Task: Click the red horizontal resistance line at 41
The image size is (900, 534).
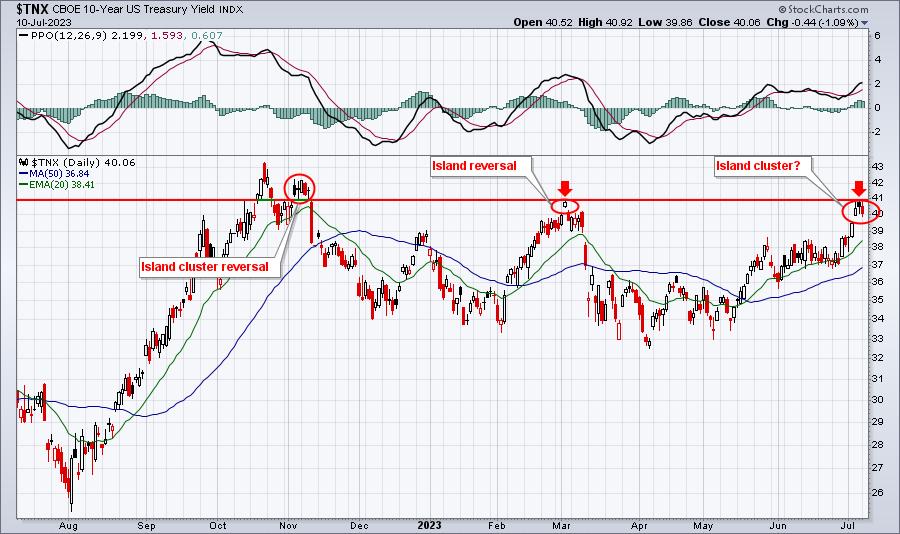Action: tap(441, 200)
